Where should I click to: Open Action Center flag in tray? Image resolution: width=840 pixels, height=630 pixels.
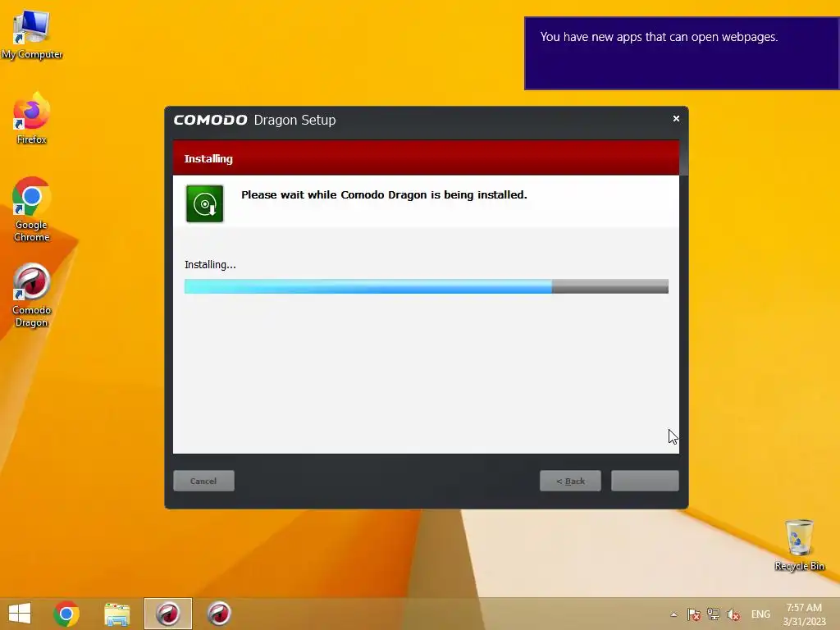pyautogui.click(x=694, y=614)
